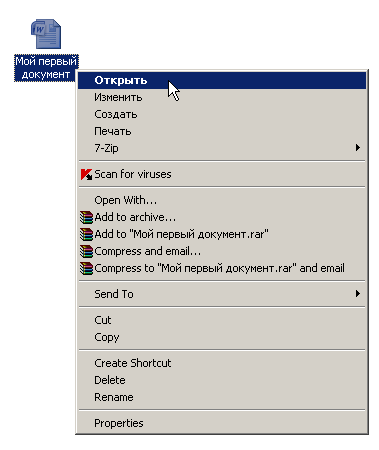
Task: Choose Delete from the context menu
Action: click(x=222, y=380)
